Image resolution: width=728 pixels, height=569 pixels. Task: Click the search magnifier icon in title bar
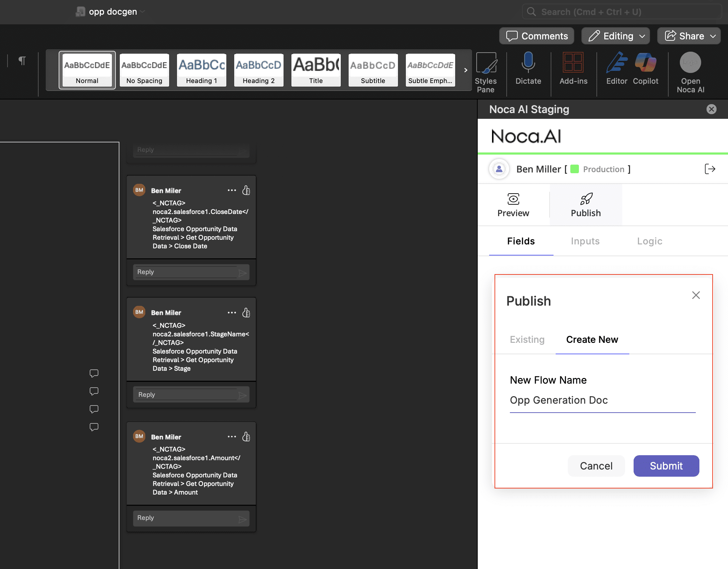pyautogui.click(x=531, y=12)
